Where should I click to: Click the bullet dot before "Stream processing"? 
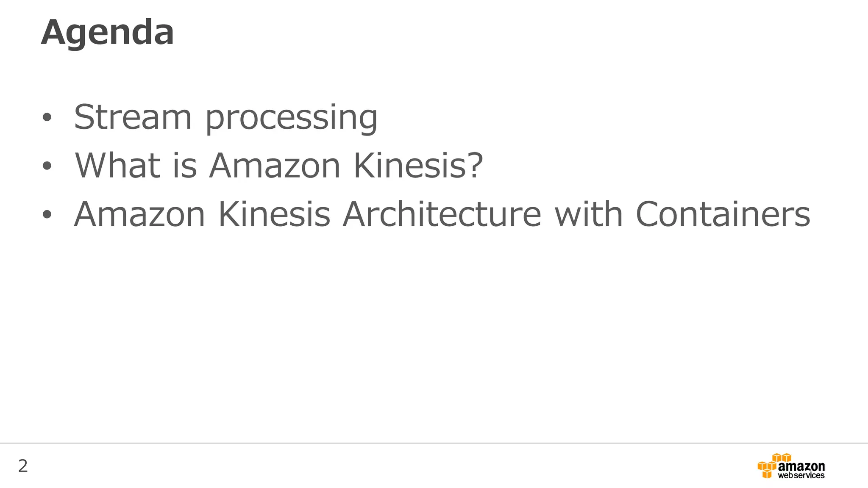pyautogui.click(x=47, y=117)
